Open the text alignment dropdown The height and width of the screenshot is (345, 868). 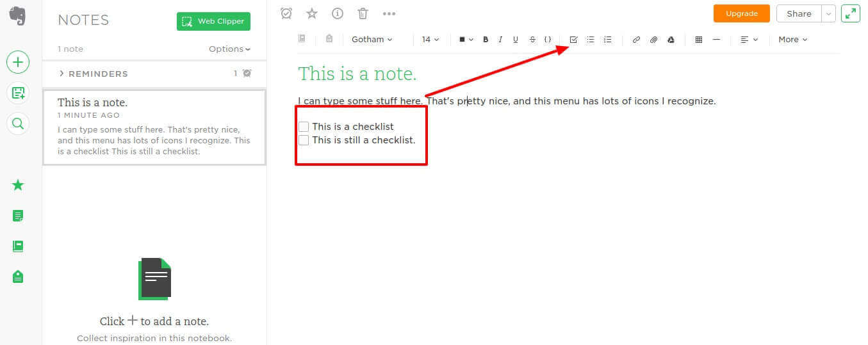[749, 40]
